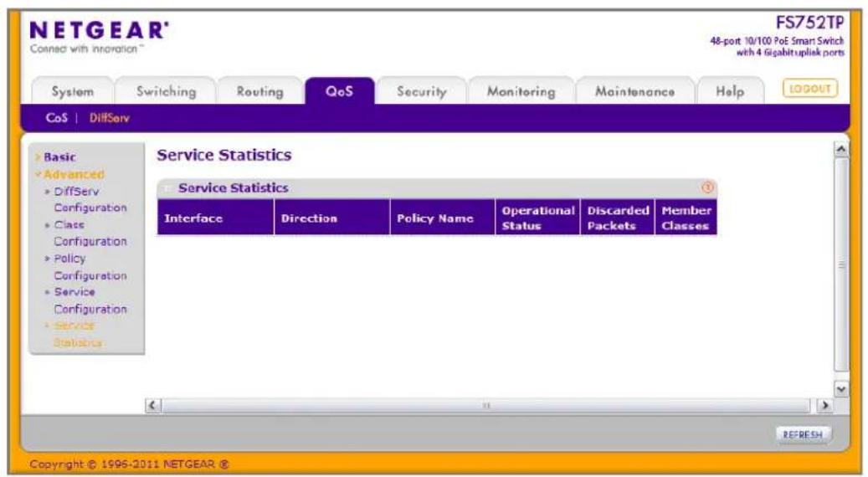
Task: Open Class Configuration in sidebar
Action: coord(90,233)
